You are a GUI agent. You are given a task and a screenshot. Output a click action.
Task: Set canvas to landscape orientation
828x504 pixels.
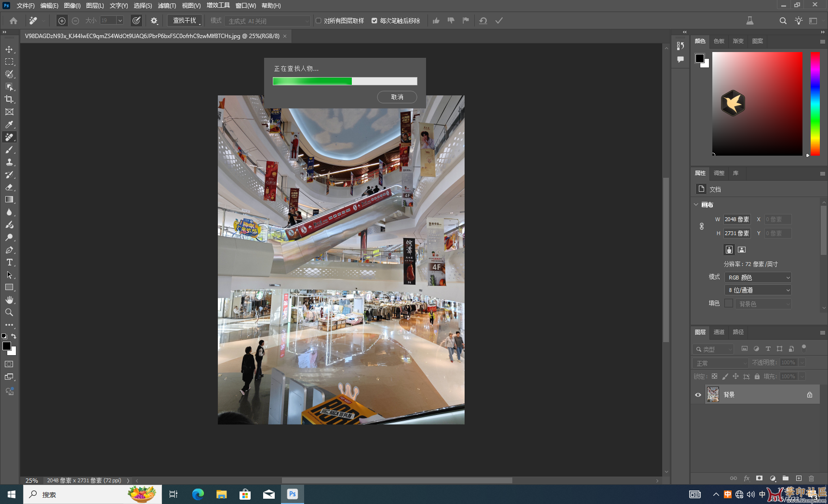click(742, 250)
